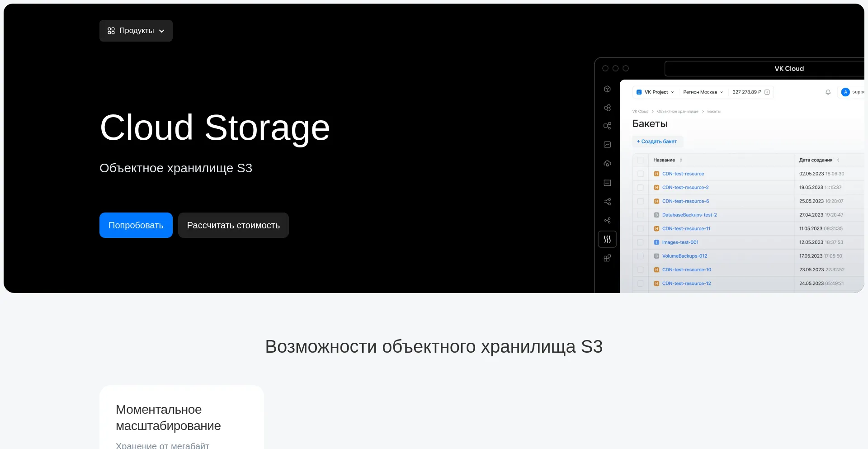Go to Объектное хранилище breadcrumb
Screen dimensions: 868x449
click(678, 111)
